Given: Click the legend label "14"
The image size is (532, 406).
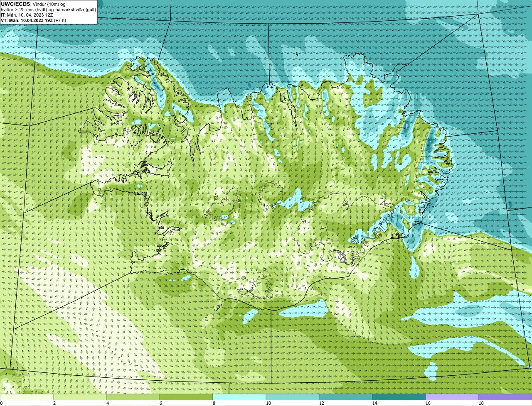Looking at the screenshot, I should 375,403.
